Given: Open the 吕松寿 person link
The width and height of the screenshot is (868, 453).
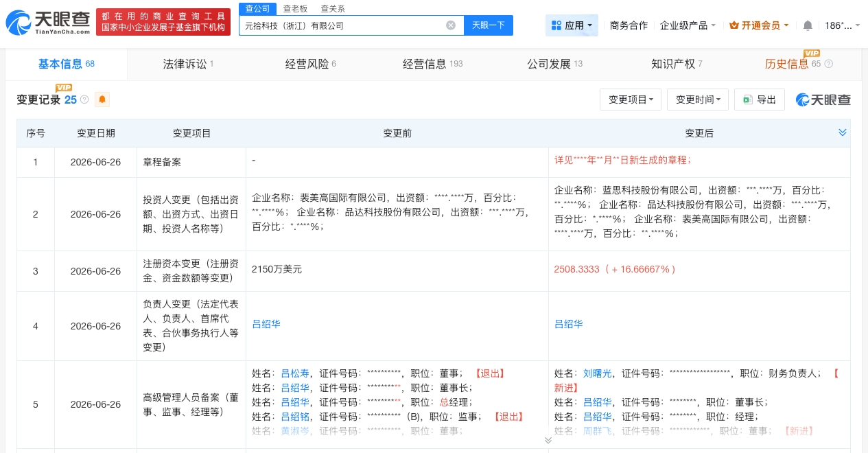Looking at the screenshot, I should tap(295, 373).
